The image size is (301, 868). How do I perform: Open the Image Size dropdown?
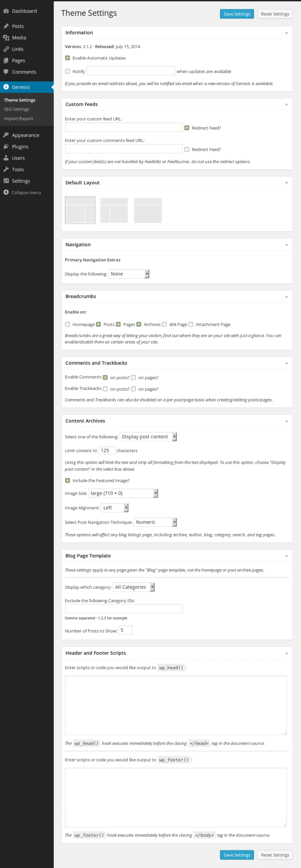tap(123, 493)
